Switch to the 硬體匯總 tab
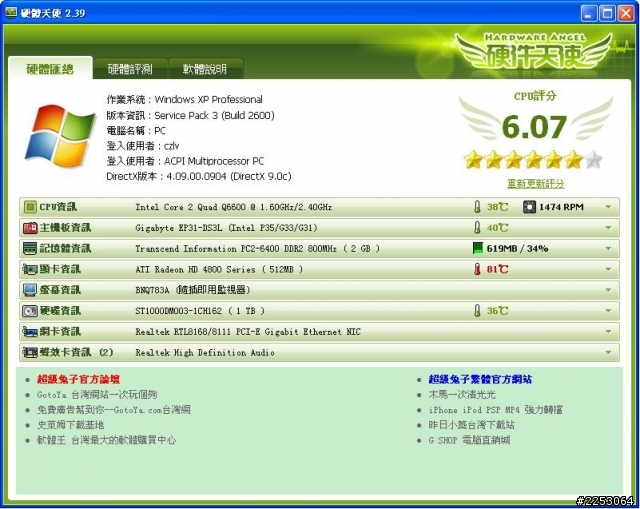The image size is (640, 509). click(50, 68)
